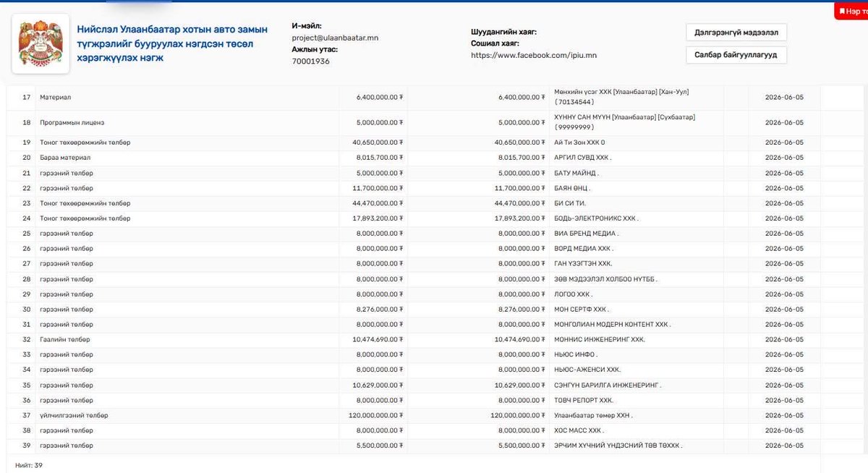Click the ГАН ҮЗЭГТЭН ХХК recipient
The height and width of the screenshot is (473, 868).
pyautogui.click(x=584, y=263)
